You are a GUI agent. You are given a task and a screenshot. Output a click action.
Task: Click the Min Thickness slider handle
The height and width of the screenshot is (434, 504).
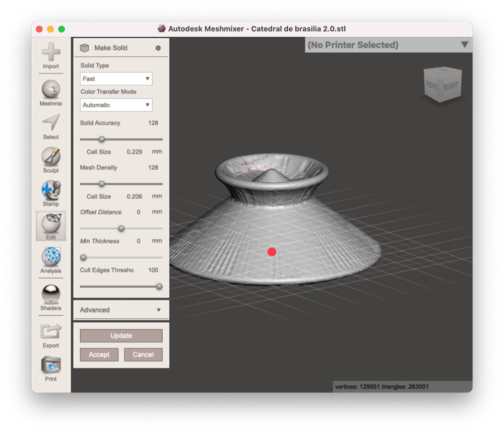[83, 257]
